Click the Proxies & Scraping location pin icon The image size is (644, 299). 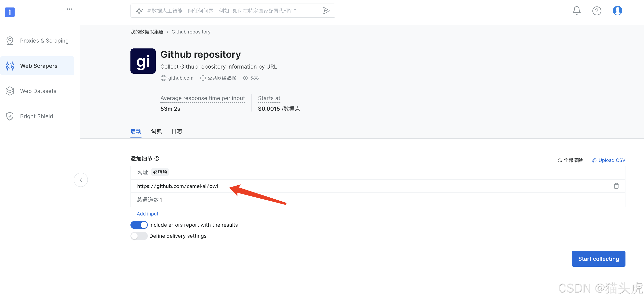(x=10, y=40)
